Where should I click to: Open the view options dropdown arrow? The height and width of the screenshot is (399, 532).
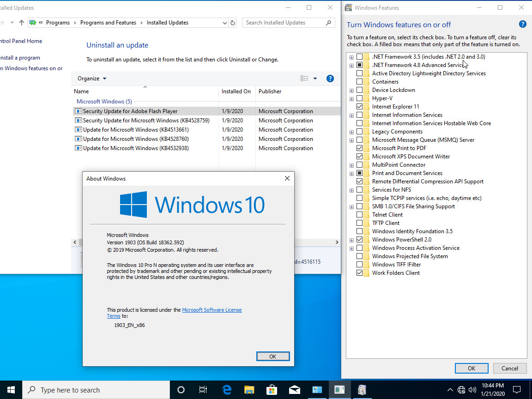tap(315, 79)
